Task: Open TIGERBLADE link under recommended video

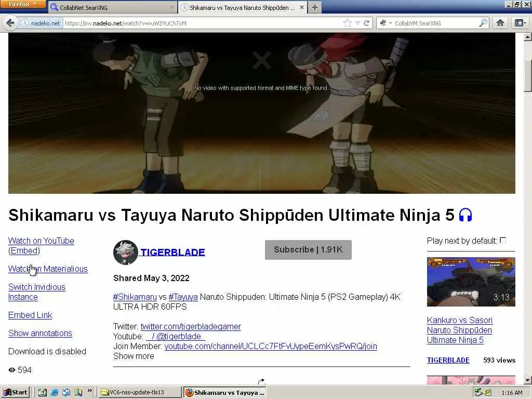Action: [x=448, y=360]
